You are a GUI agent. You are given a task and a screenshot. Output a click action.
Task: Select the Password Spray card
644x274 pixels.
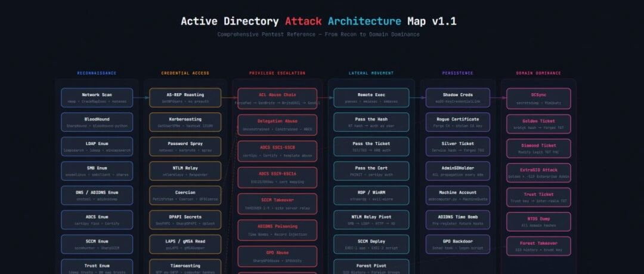click(x=185, y=147)
